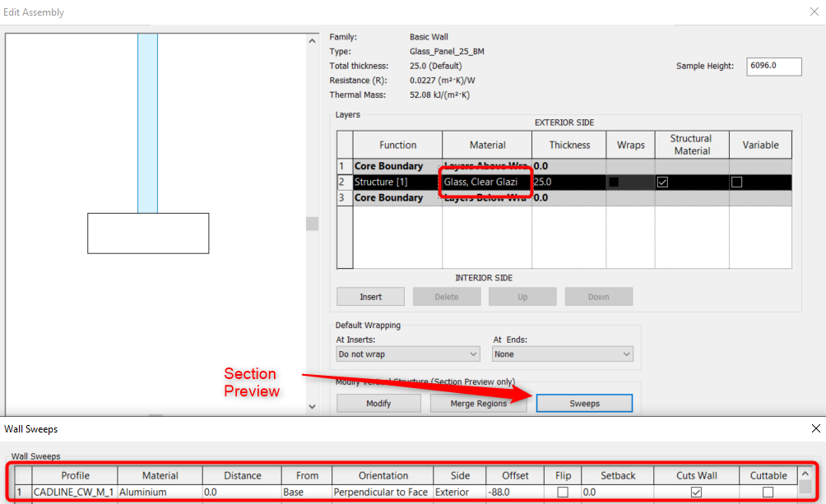Click the Merge Regions button
Screen dimensions: 826x504
tap(479, 403)
